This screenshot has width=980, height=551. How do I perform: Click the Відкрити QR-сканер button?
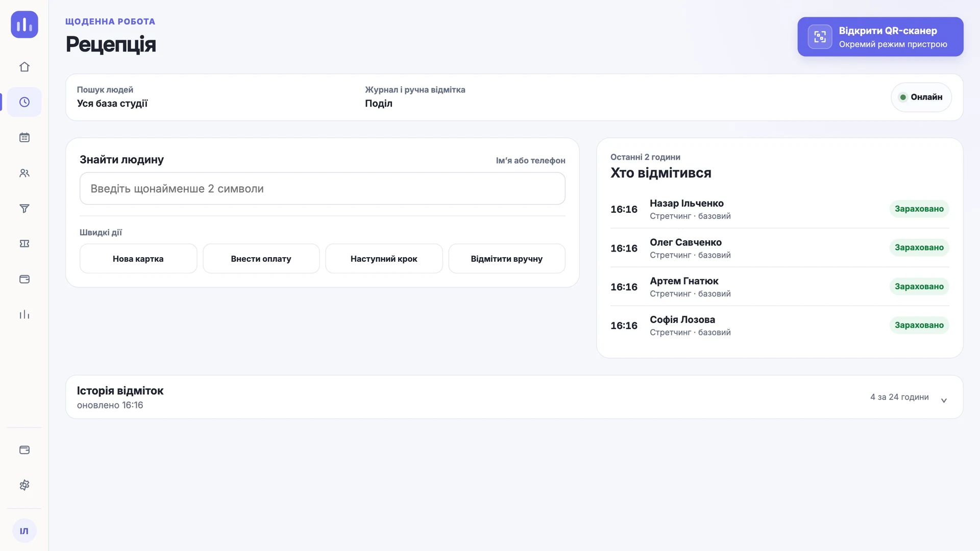[880, 37]
